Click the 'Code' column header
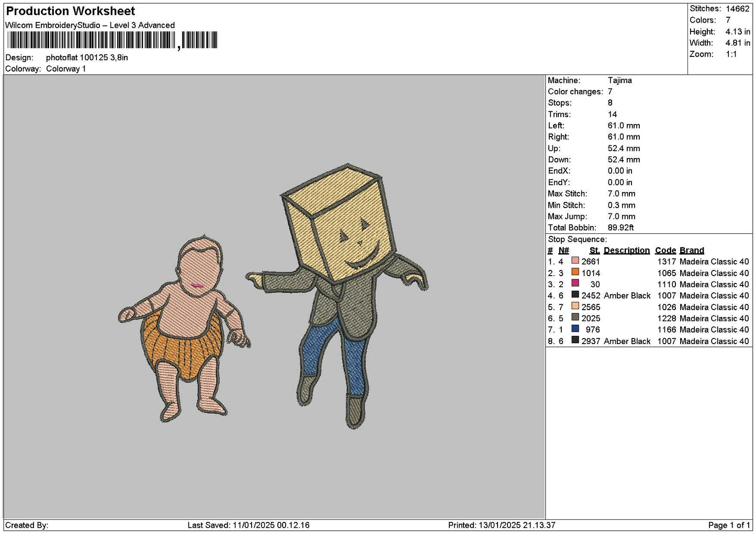756x534 pixels. [x=665, y=251]
